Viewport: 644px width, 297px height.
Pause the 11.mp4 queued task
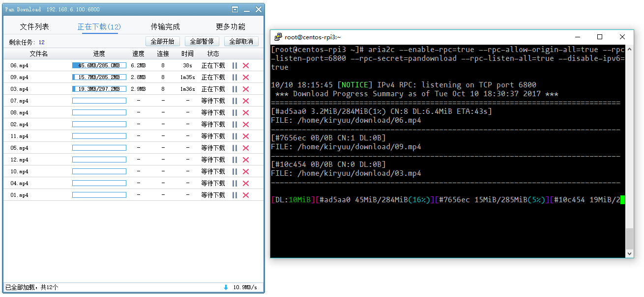(x=234, y=136)
